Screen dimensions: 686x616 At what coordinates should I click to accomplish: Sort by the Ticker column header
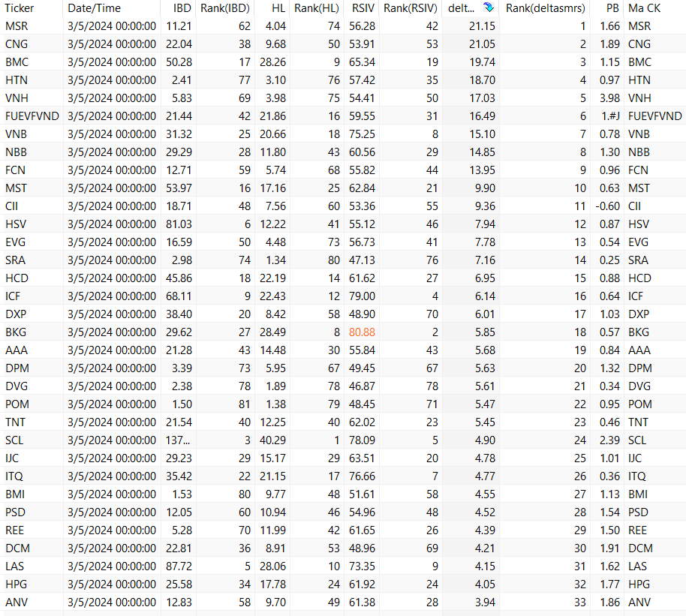(x=20, y=8)
